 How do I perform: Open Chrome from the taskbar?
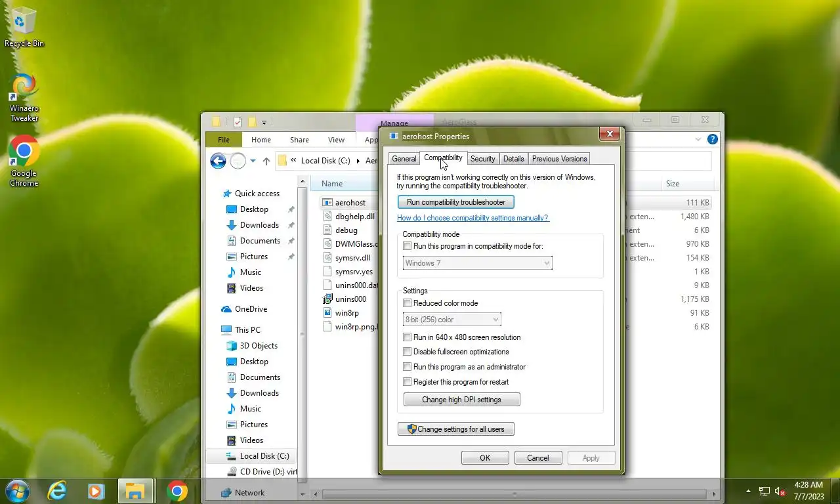177,491
